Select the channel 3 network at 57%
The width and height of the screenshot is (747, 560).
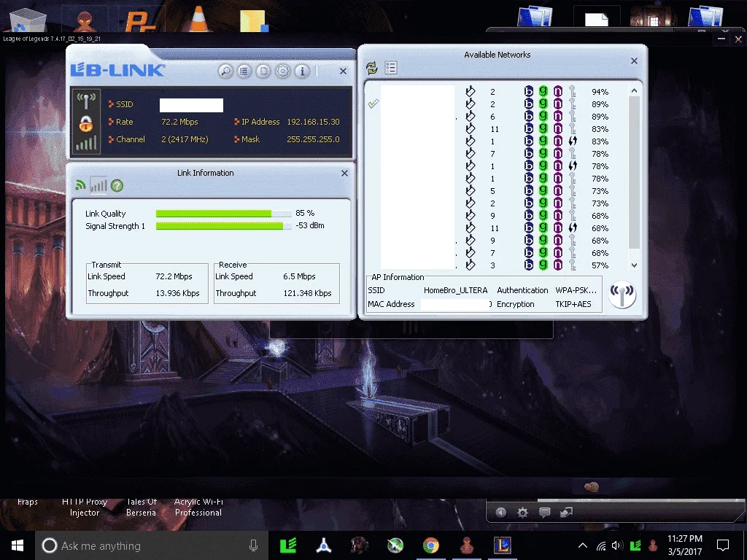point(497,265)
